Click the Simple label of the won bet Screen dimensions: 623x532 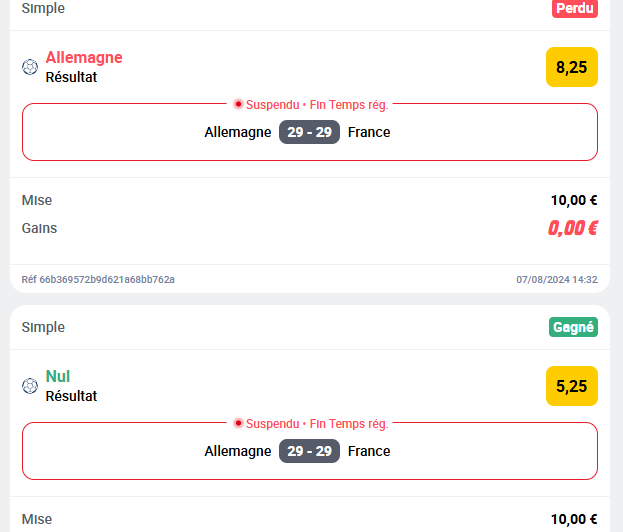[43, 327]
